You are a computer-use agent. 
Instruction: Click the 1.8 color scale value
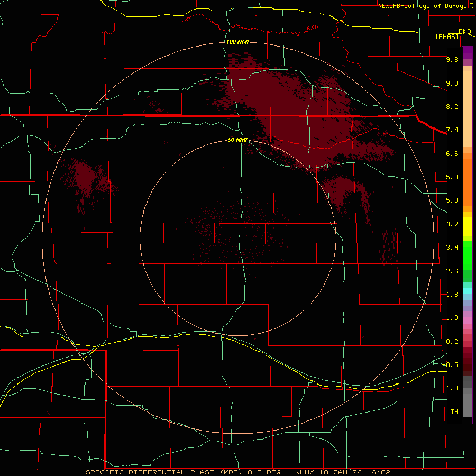click(x=452, y=295)
